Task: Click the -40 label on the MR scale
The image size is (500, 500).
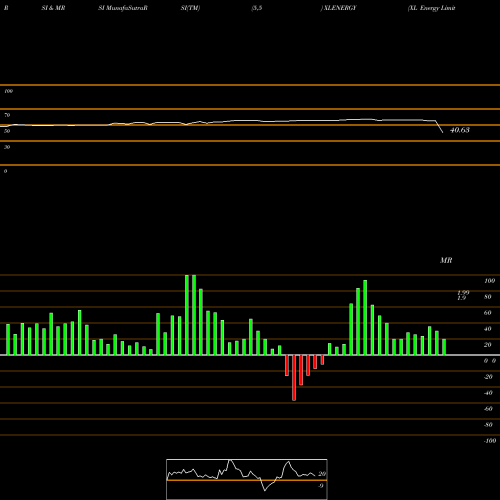Action: [x=488, y=393]
